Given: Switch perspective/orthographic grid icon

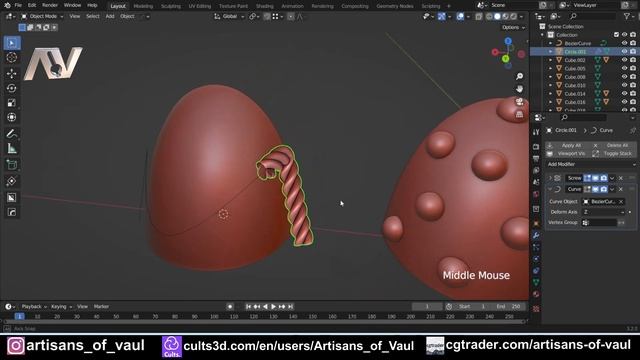Looking at the screenshot, I should click(x=519, y=114).
